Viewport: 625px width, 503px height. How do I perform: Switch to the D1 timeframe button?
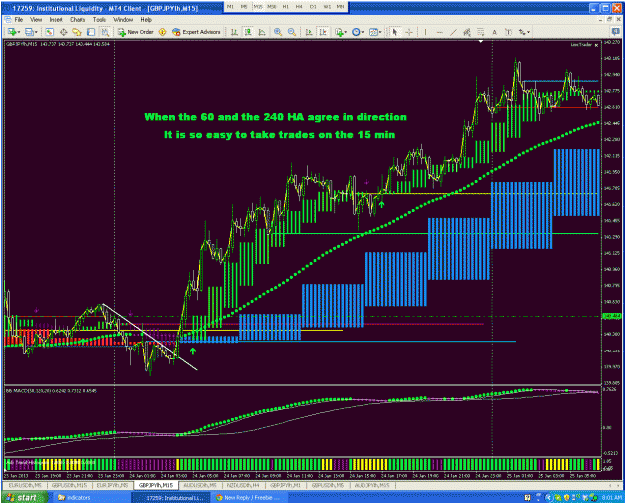(x=313, y=7)
